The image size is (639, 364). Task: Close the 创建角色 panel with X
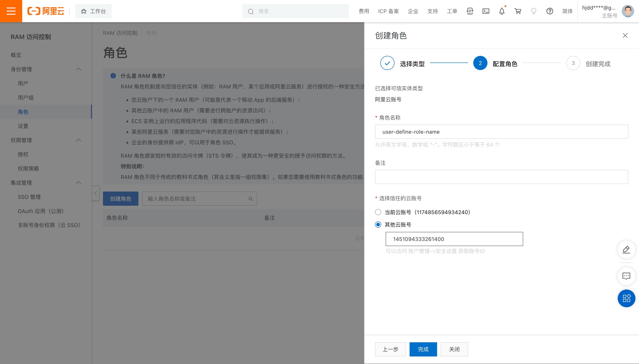point(625,35)
